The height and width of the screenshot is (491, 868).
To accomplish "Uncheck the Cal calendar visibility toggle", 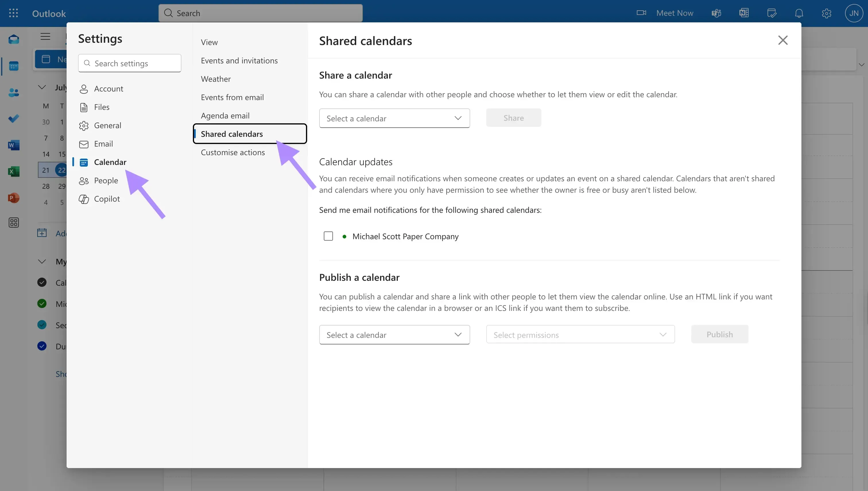I will click(x=42, y=282).
